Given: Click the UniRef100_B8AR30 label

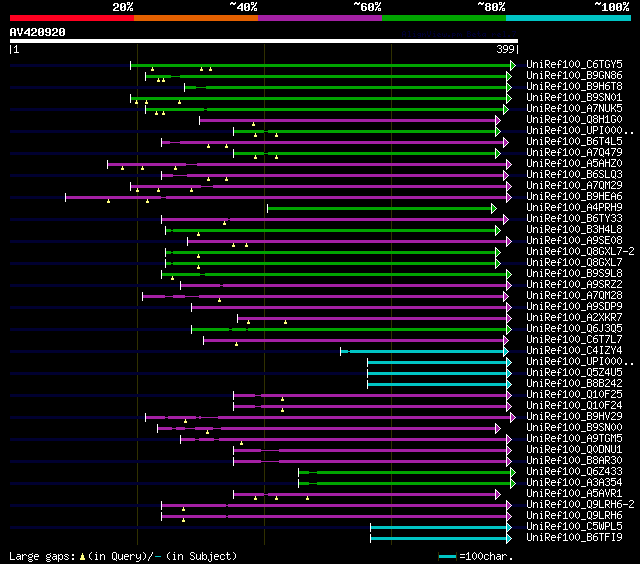Looking at the screenshot, I should click(x=574, y=461).
